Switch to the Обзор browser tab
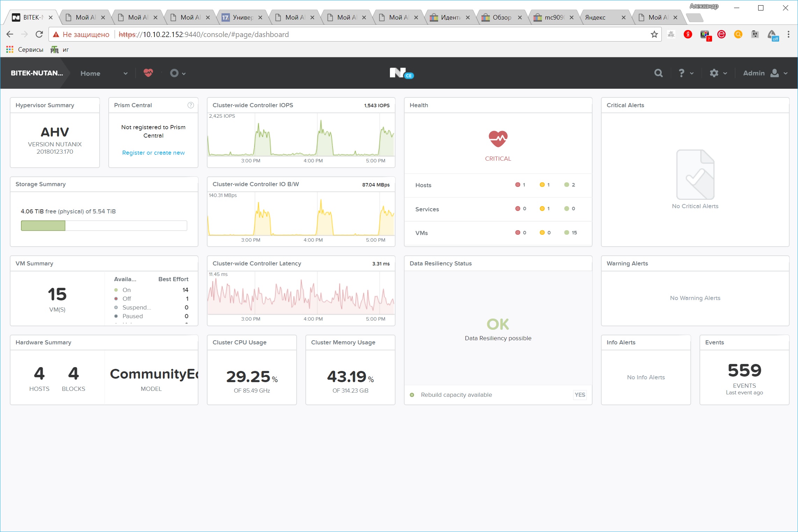 501,17
